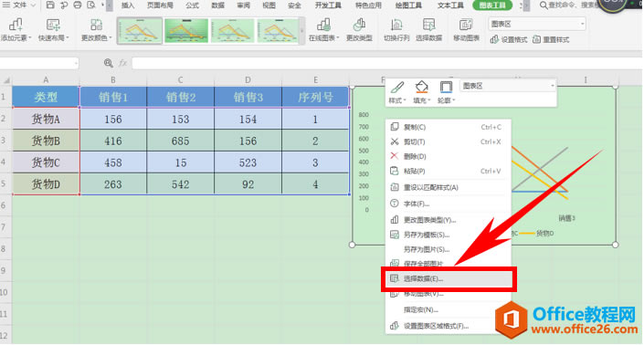Open the 样式 (Style) brush in mini toolbar

click(397, 92)
